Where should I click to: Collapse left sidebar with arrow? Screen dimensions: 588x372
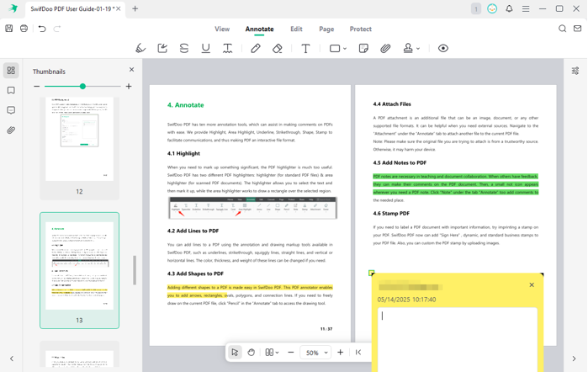12,359
